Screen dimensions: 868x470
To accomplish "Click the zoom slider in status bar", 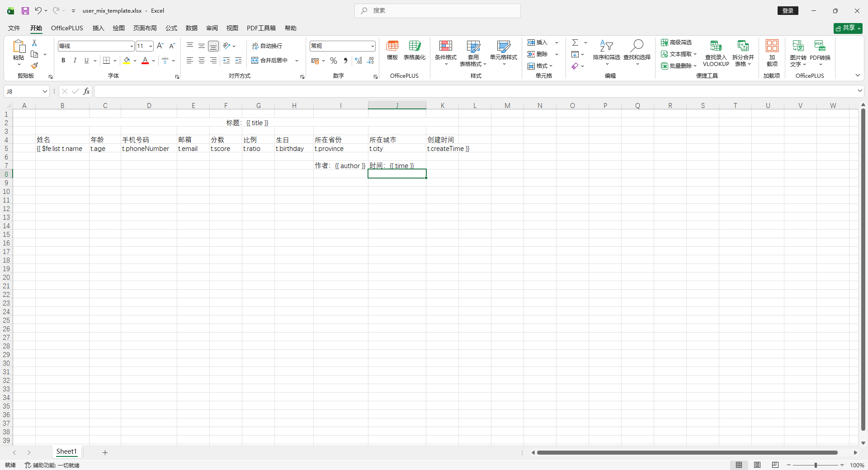I will click(816, 465).
